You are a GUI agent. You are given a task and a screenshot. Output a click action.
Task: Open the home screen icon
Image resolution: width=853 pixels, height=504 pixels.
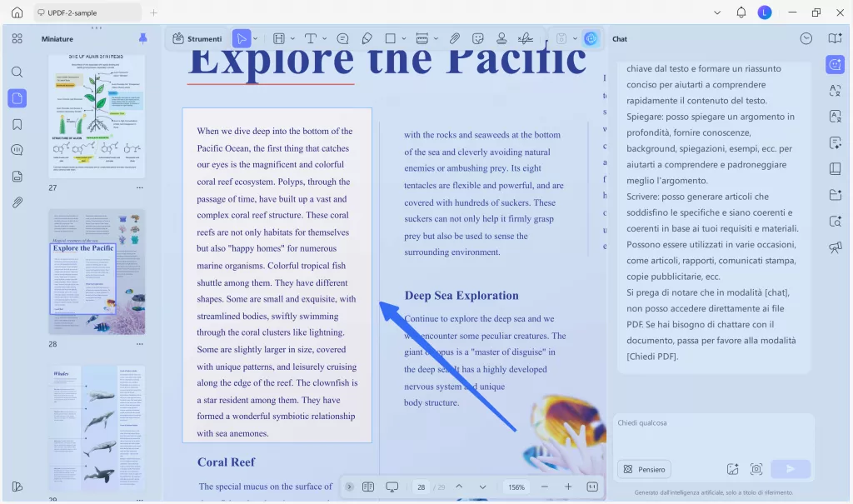[17, 12]
